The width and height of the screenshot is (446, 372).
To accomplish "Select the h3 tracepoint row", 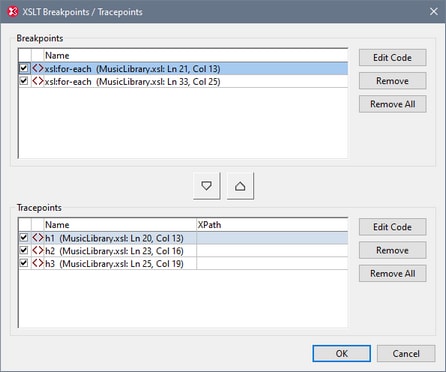I will tap(183, 263).
